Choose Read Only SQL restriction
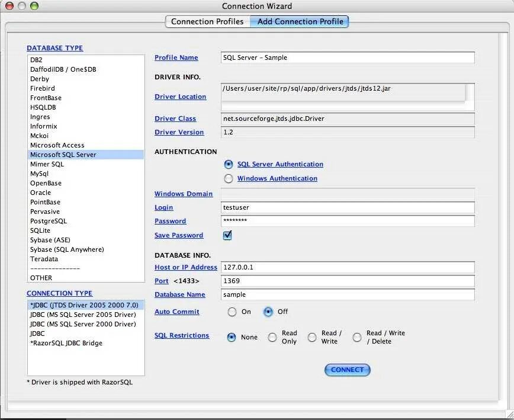Image resolution: width=514 pixels, height=420 pixels. (x=272, y=337)
